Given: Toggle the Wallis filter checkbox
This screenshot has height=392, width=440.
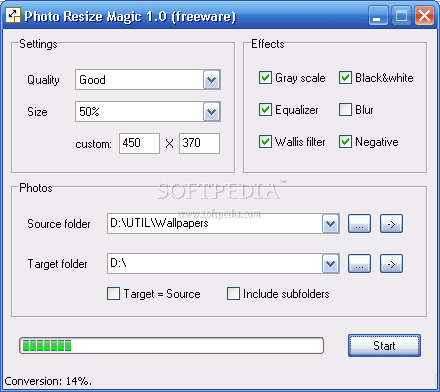Looking at the screenshot, I should tap(265, 142).
